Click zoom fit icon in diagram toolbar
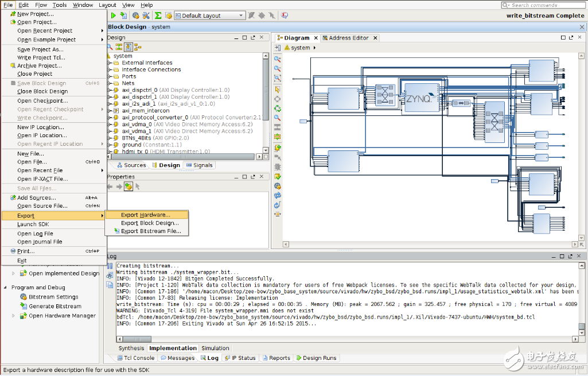The image size is (588, 376). coord(278,78)
